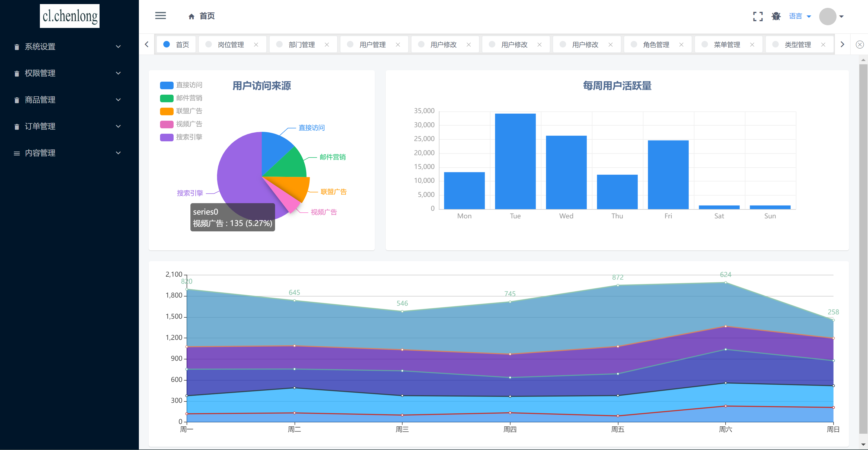Close all tabs with circled X icon
Viewport: 868px width, 450px height.
[x=860, y=44]
